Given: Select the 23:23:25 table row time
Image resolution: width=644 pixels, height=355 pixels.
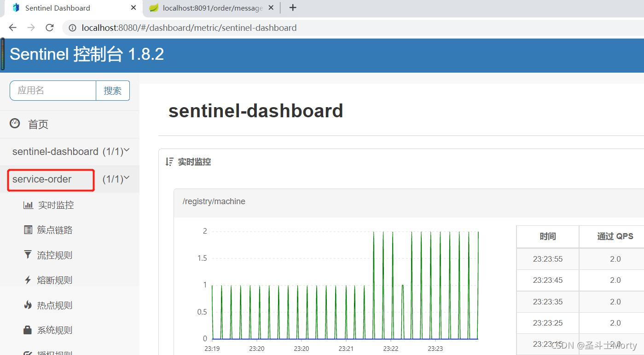Looking at the screenshot, I should [x=548, y=323].
